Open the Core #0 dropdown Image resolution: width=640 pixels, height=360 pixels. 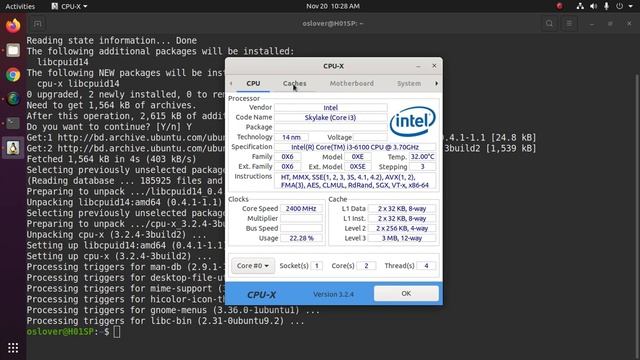pos(253,266)
